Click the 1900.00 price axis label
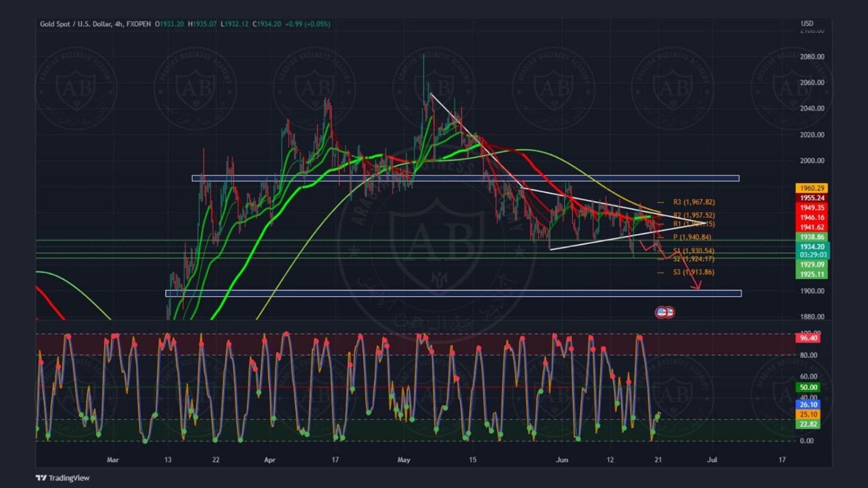Screen dimensions: 868x488 point(812,291)
